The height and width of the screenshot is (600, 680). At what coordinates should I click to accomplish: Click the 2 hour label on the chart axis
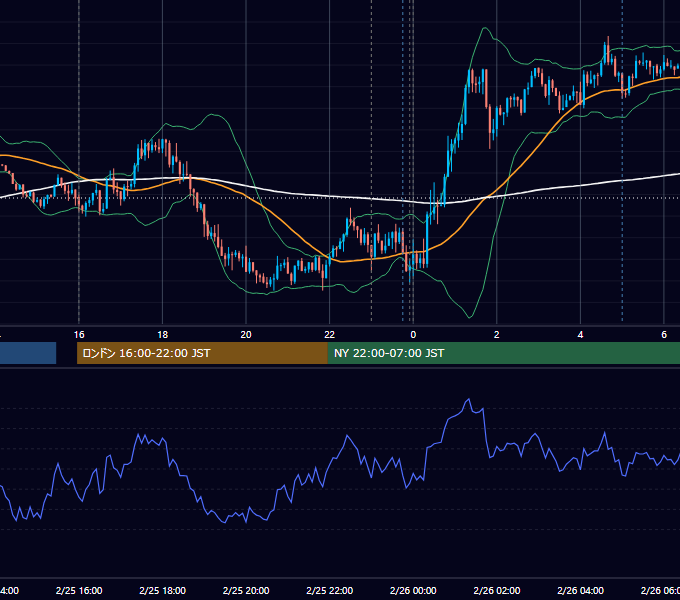[x=497, y=335]
